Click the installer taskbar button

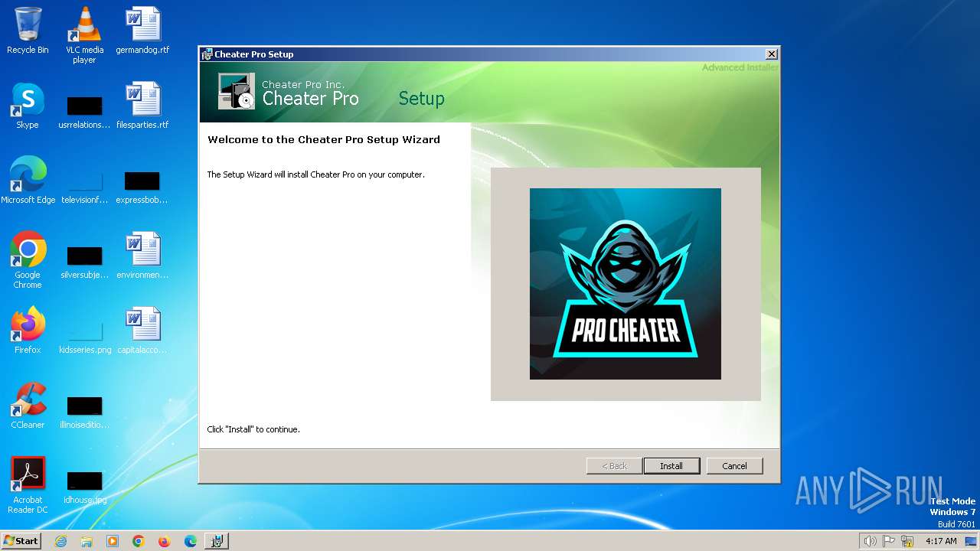click(x=217, y=541)
